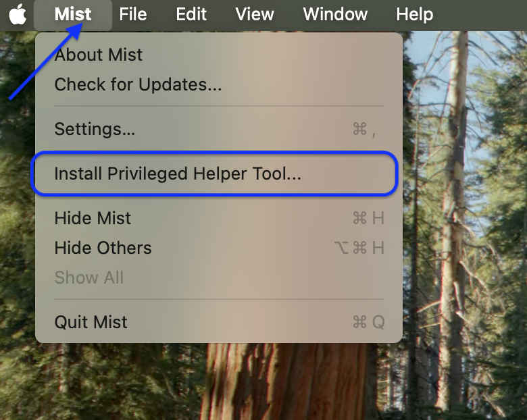Open the File menu

pos(132,14)
